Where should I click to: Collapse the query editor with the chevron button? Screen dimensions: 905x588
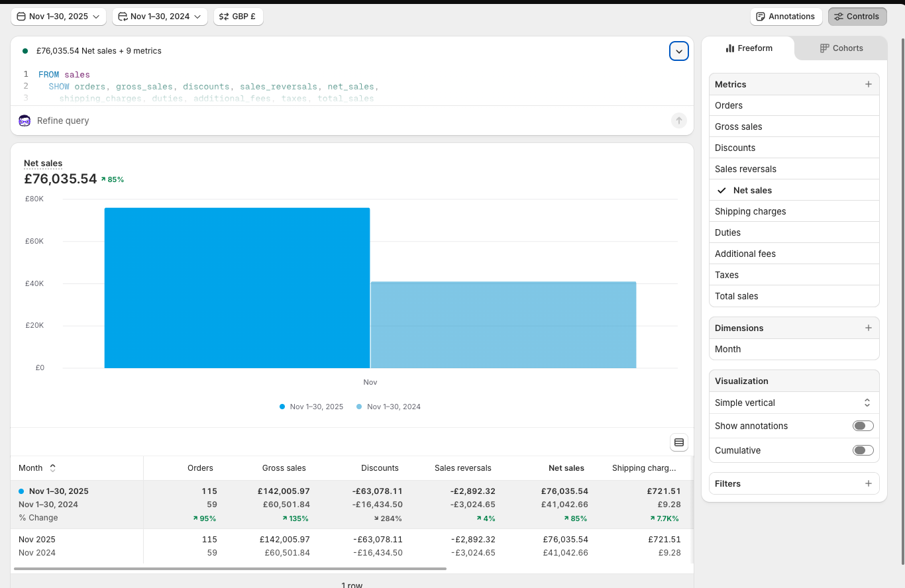(x=678, y=51)
